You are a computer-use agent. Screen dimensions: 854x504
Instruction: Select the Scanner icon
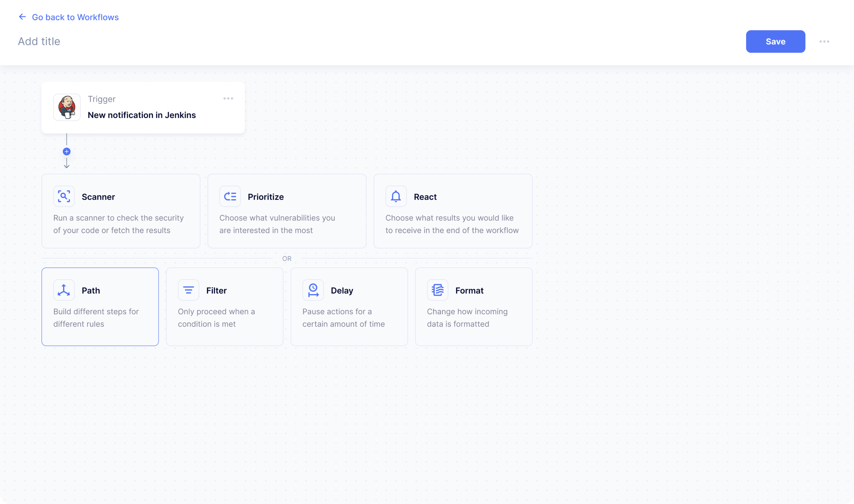[64, 196]
